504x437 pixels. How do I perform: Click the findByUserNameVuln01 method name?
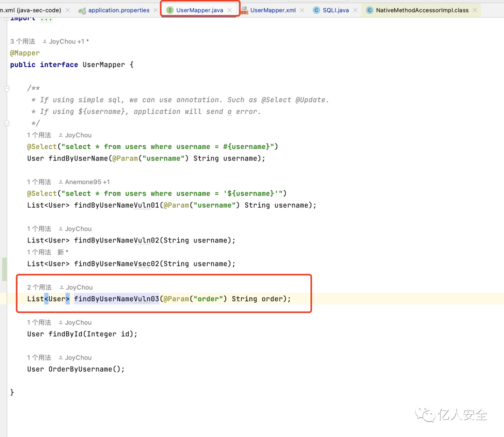click(117, 205)
